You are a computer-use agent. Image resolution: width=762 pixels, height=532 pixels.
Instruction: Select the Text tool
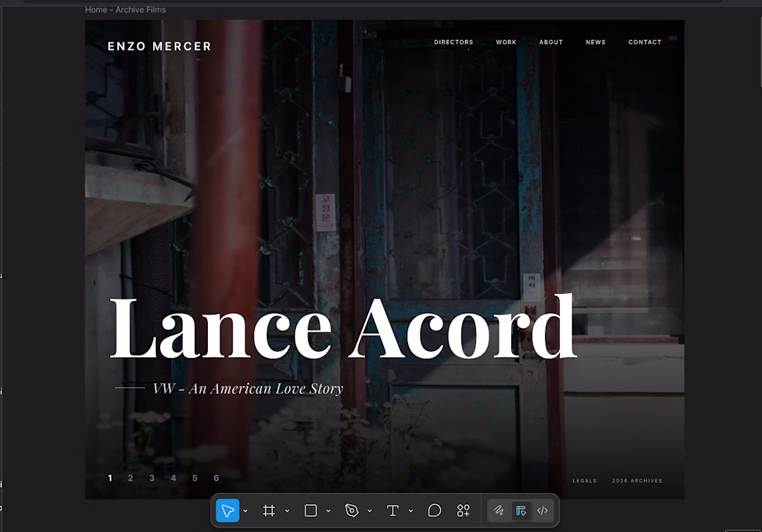point(393,511)
